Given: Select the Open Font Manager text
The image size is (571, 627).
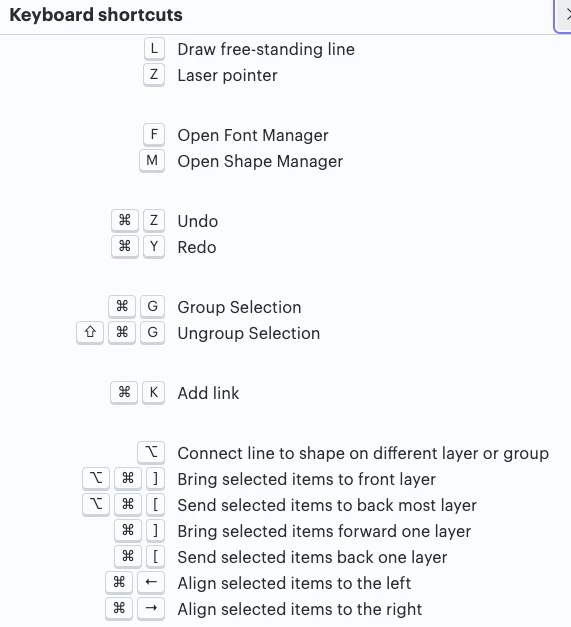Looking at the screenshot, I should pos(253,135).
